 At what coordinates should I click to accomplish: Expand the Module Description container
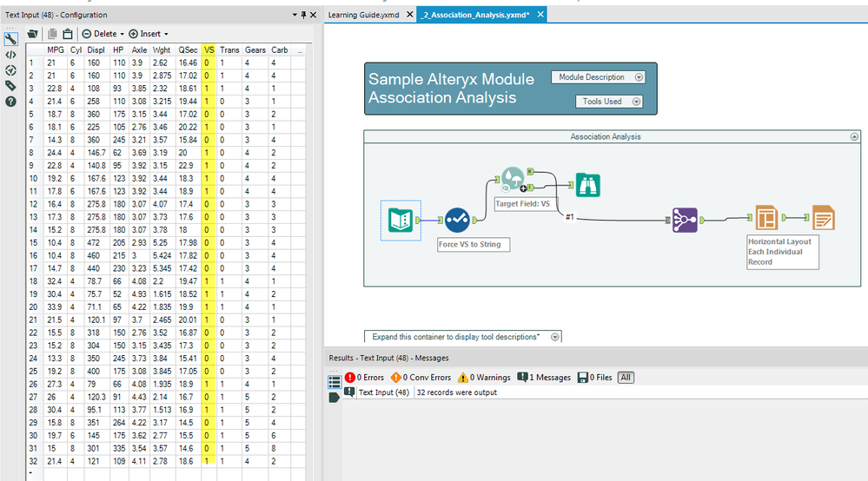[639, 77]
